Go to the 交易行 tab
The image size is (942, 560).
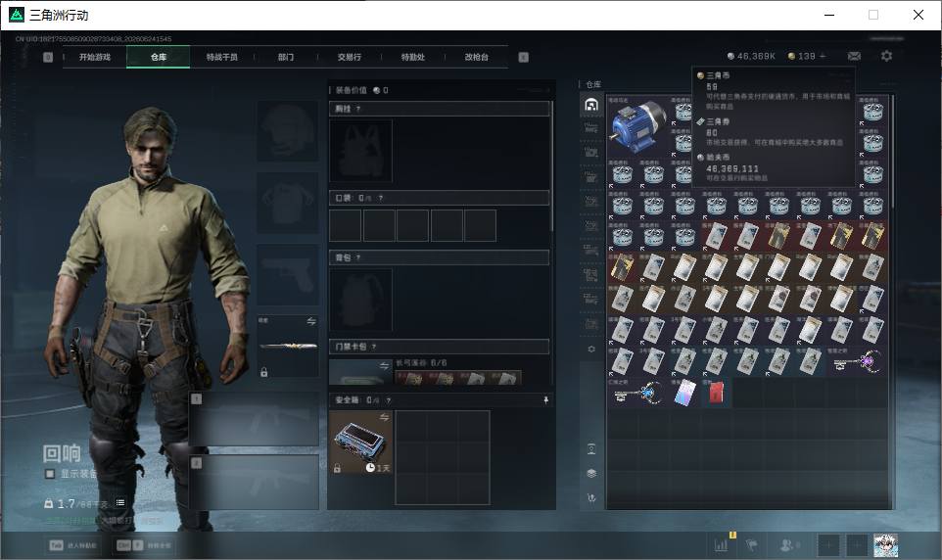coord(349,57)
